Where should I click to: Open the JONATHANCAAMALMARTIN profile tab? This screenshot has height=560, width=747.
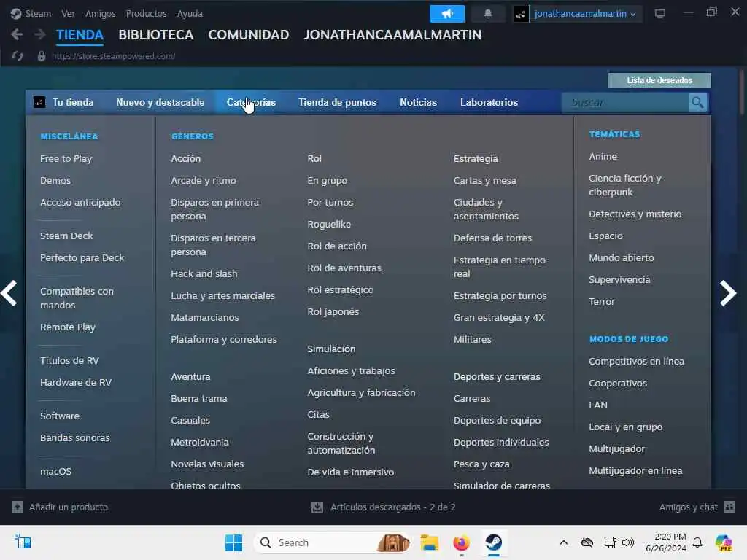pos(392,35)
